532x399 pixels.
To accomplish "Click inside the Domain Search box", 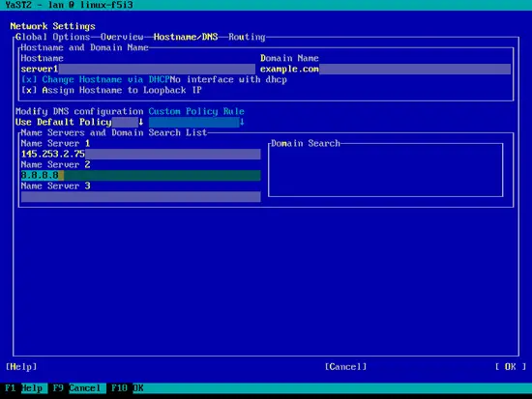I will point(385,171).
